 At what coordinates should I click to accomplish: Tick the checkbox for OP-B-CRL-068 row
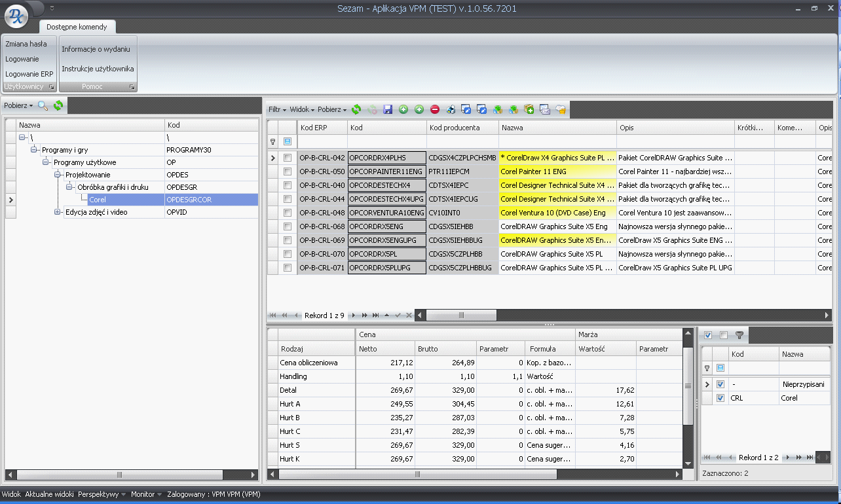[x=288, y=226]
